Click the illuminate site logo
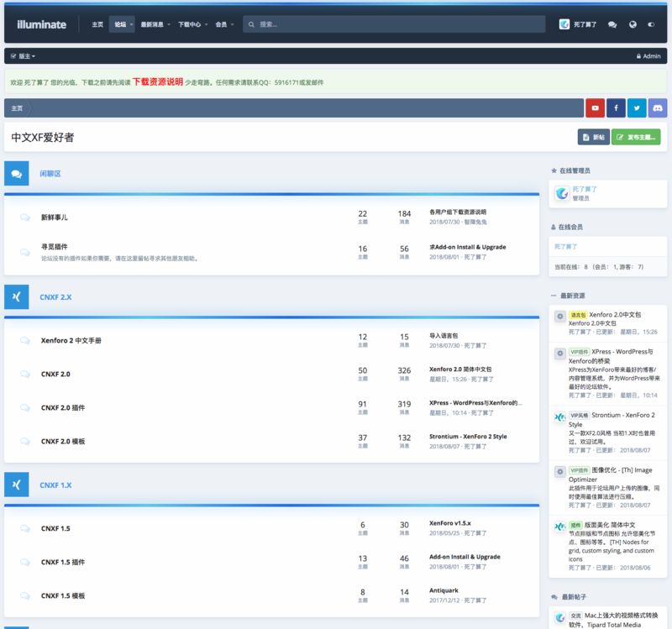 pos(41,24)
